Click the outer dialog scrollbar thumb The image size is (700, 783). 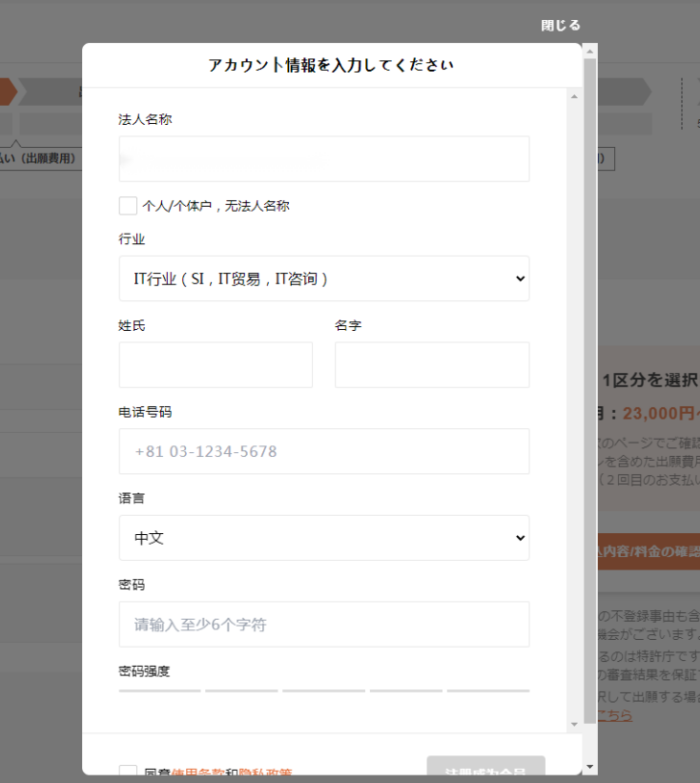pyautogui.click(x=590, y=381)
